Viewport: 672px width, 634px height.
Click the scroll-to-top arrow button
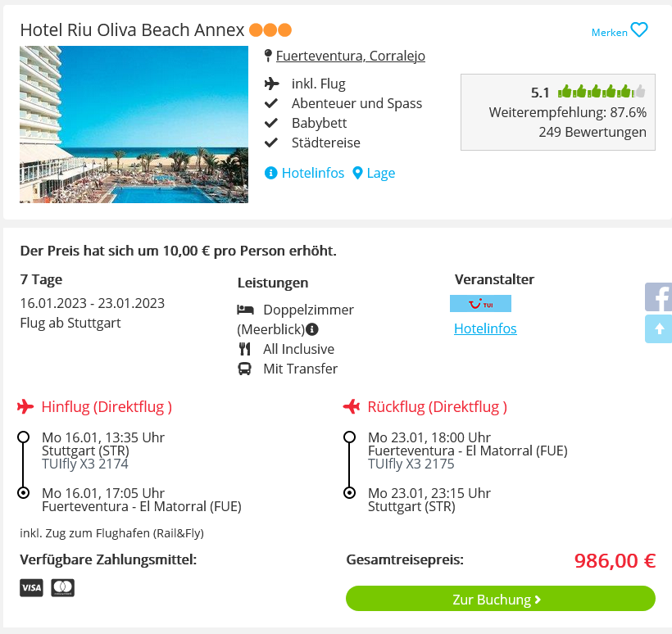658,328
